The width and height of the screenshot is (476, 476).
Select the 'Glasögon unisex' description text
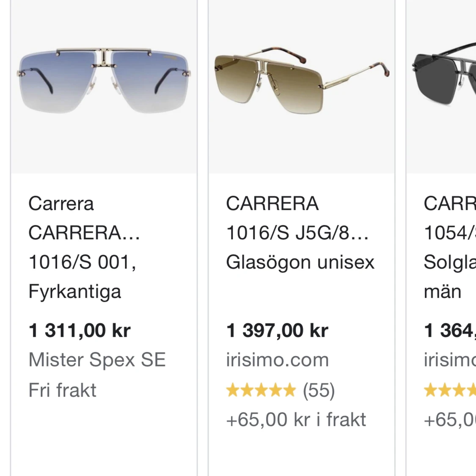[300, 262]
